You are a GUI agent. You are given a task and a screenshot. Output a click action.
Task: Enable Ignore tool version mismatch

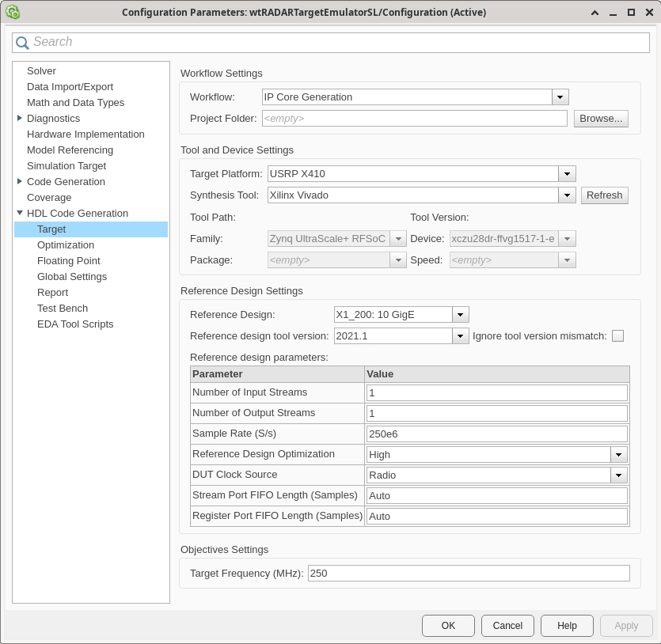[617, 335]
